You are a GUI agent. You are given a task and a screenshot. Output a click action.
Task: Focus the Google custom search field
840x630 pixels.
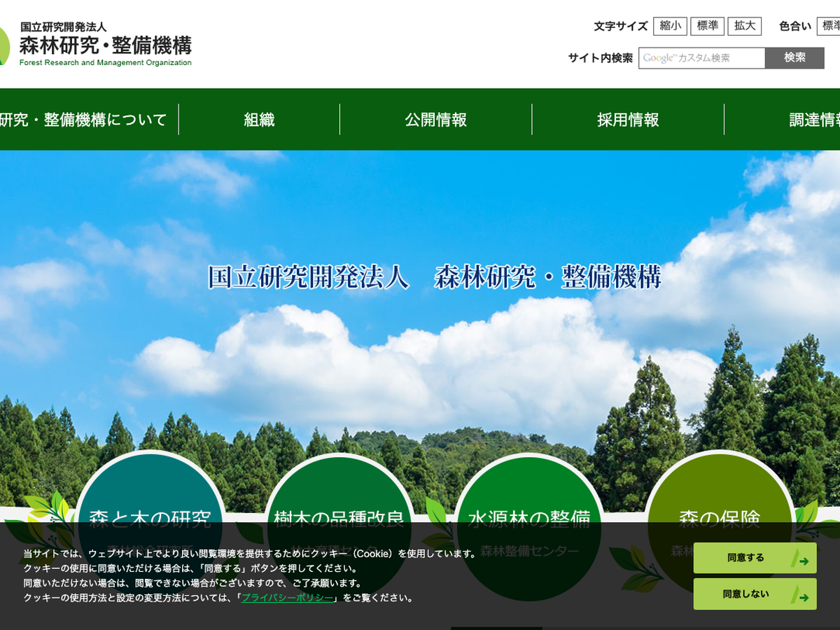[701, 58]
